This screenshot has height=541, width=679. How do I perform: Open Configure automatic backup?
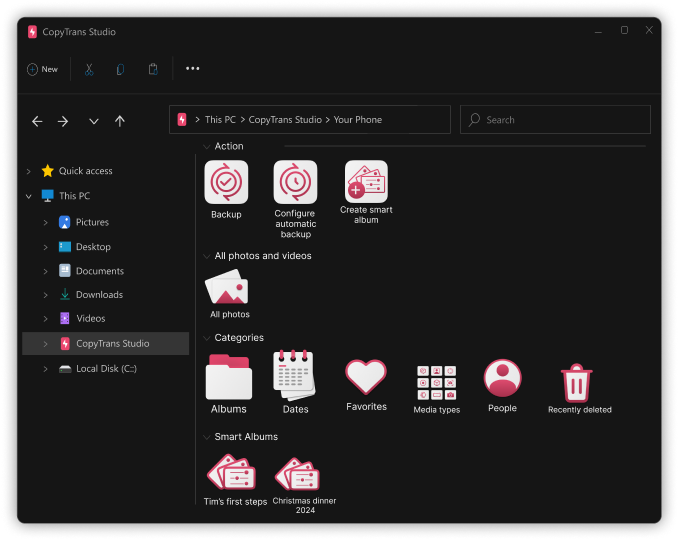295,183
